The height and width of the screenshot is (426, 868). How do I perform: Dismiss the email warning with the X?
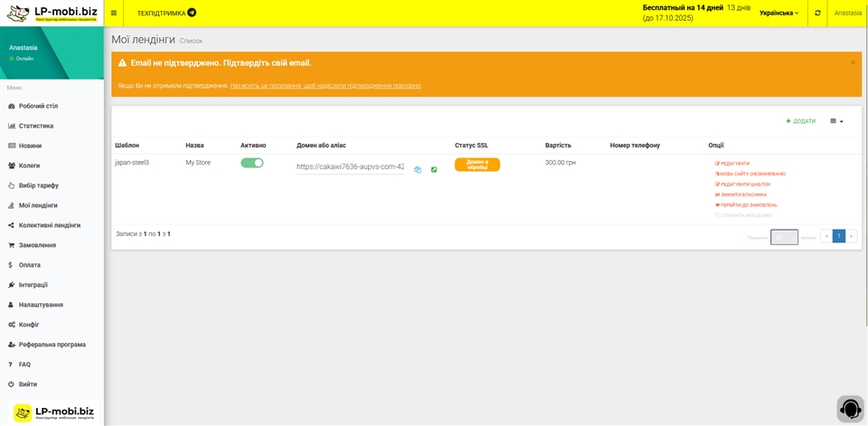click(x=853, y=62)
